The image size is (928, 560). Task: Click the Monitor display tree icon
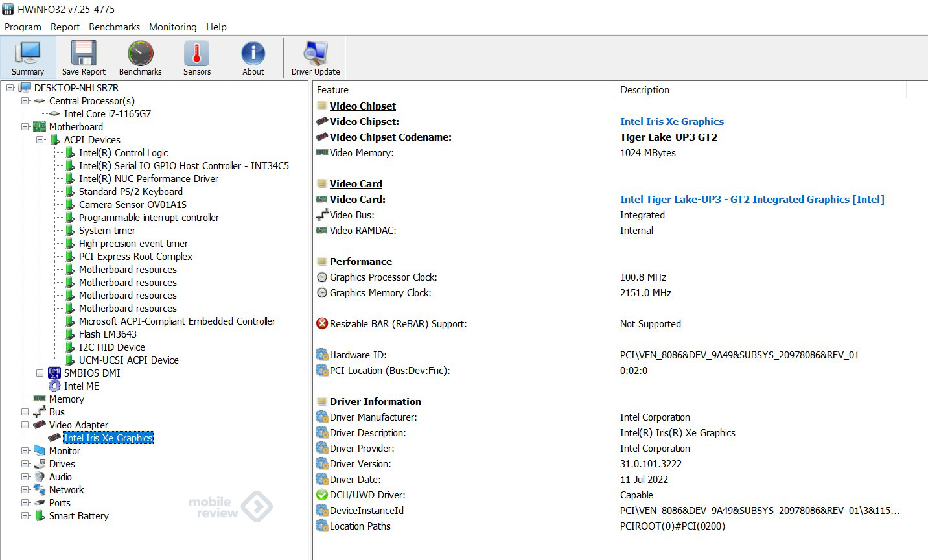pyautogui.click(x=40, y=450)
